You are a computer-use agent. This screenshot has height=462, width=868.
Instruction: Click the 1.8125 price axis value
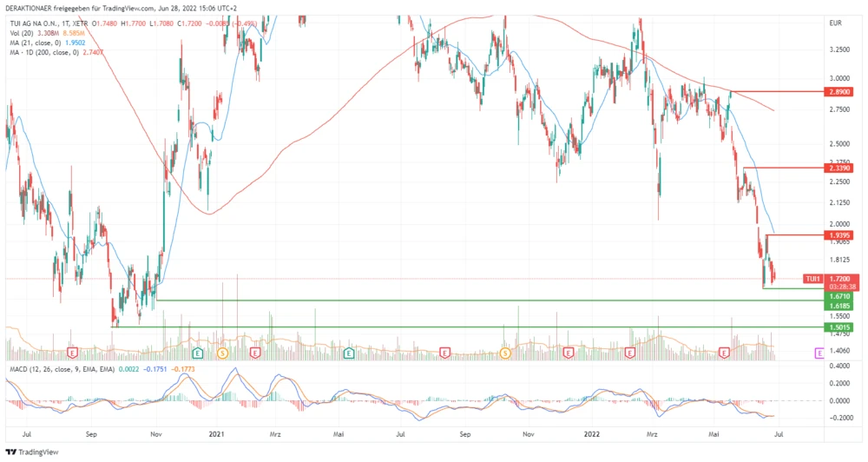[839, 260]
